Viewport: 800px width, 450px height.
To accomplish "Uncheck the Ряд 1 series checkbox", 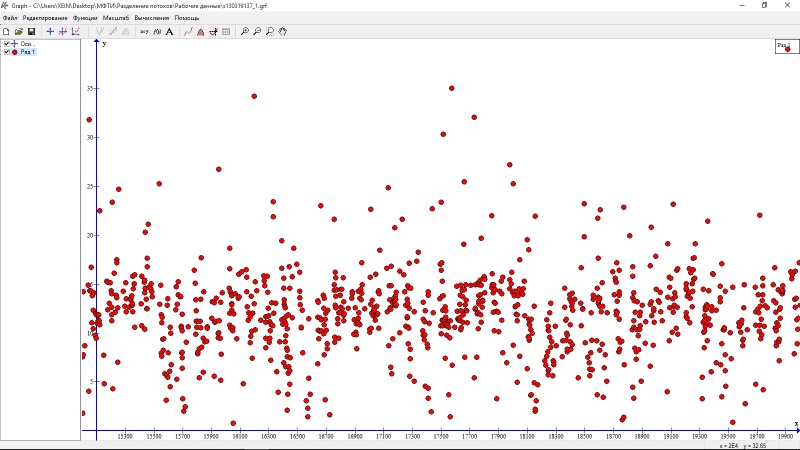I will pos(7,52).
